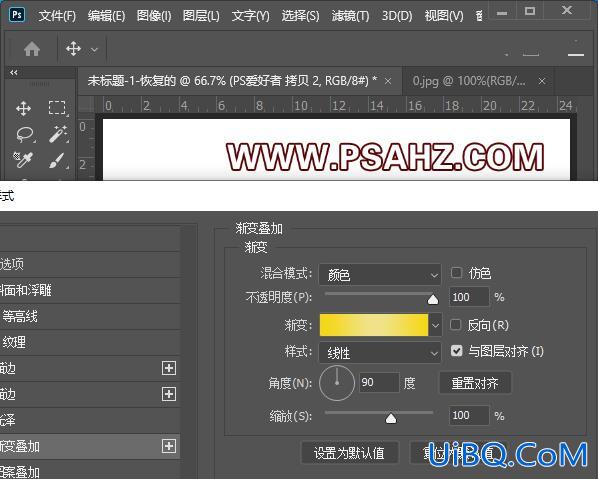
Task: Collapse toolbar with double-arrow icon
Action: coord(14,72)
